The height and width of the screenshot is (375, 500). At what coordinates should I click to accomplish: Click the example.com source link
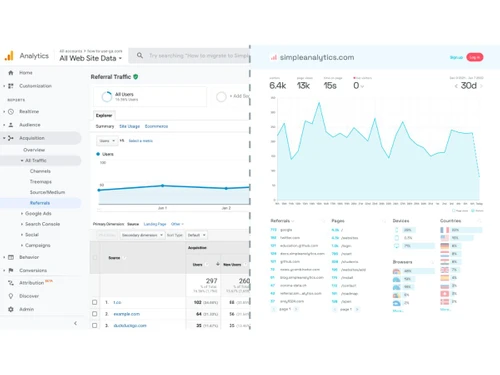tap(127, 314)
